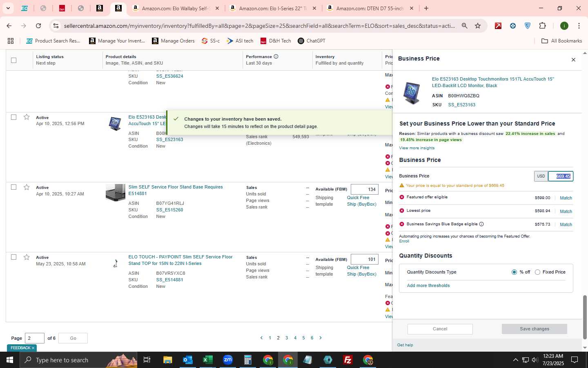Open Outlook from the taskbar
This screenshot has width=588, height=368.
pyautogui.click(x=187, y=360)
